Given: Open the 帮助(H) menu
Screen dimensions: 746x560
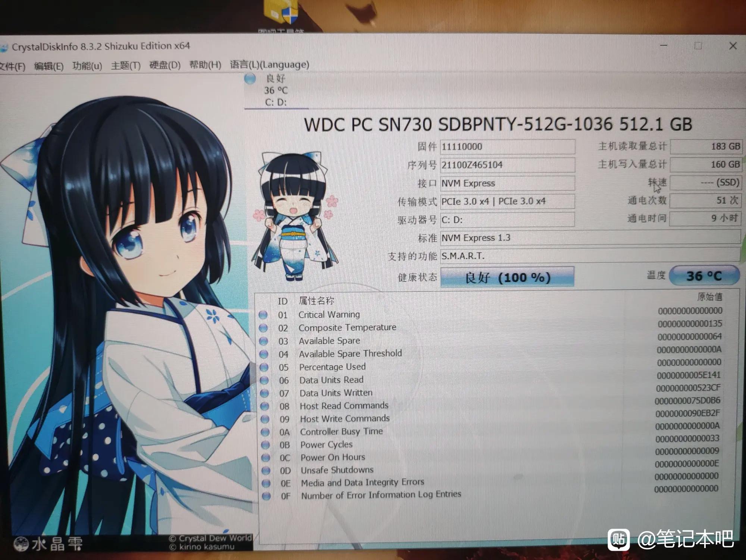Looking at the screenshot, I should point(205,65).
